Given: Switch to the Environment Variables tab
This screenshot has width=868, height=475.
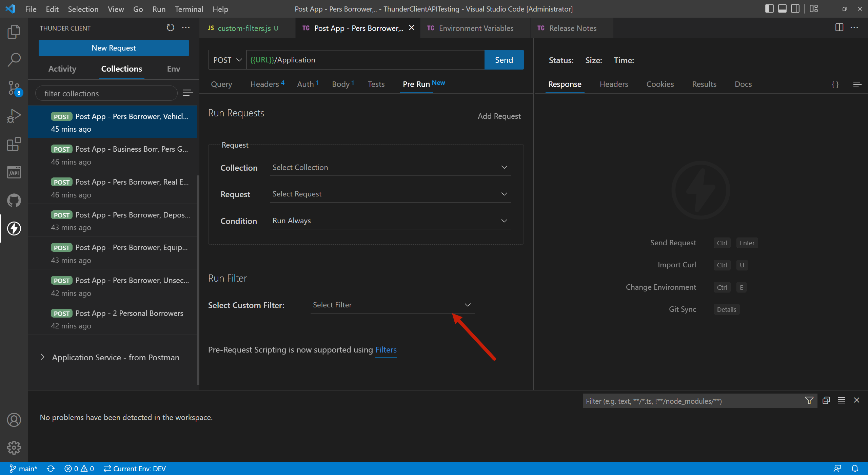Looking at the screenshot, I should pos(476,28).
